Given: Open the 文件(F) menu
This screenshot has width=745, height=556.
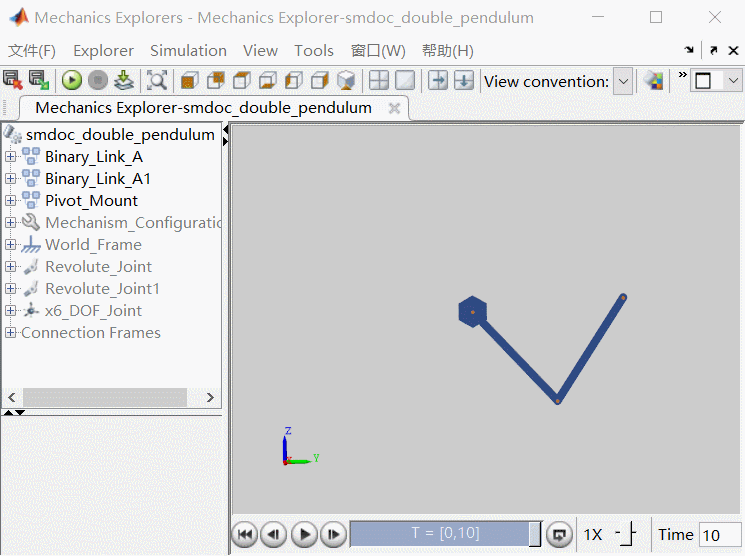Looking at the screenshot, I should pos(32,50).
